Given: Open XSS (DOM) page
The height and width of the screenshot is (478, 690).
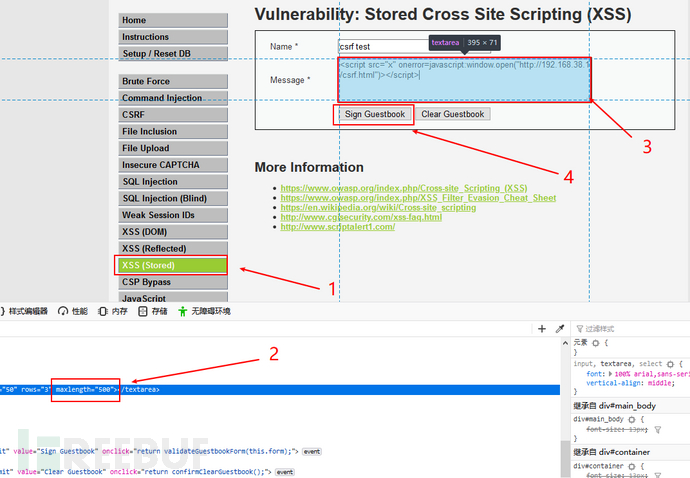Looking at the screenshot, I should (173, 232).
